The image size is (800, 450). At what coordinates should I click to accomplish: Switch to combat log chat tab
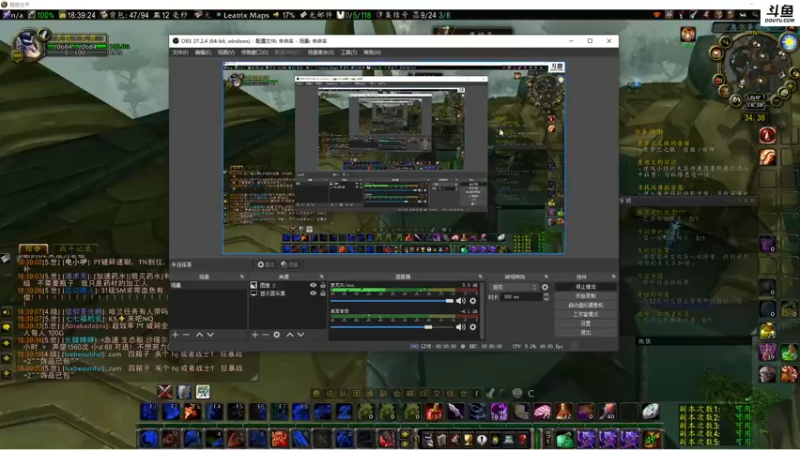[74, 248]
